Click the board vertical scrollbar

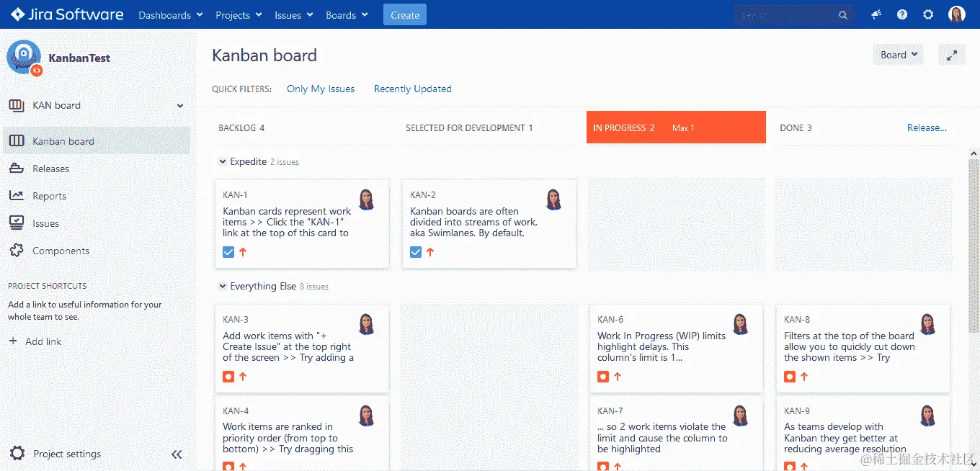974,245
